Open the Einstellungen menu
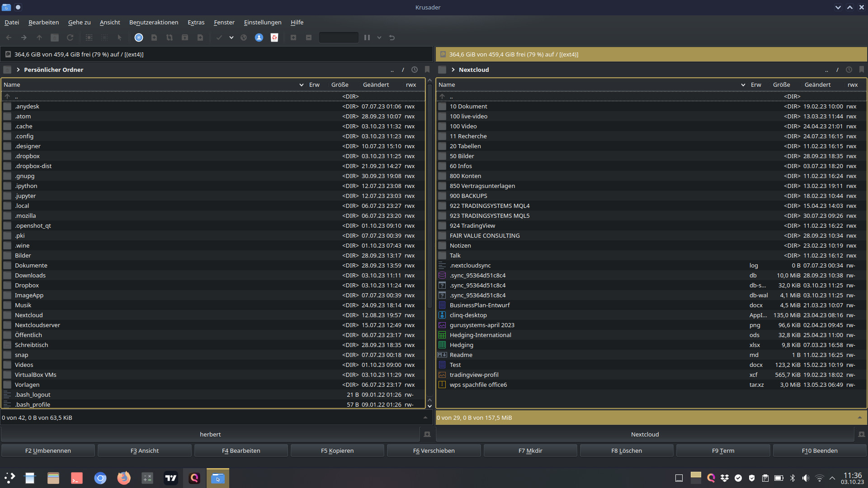The width and height of the screenshot is (868, 488). pyautogui.click(x=262, y=22)
